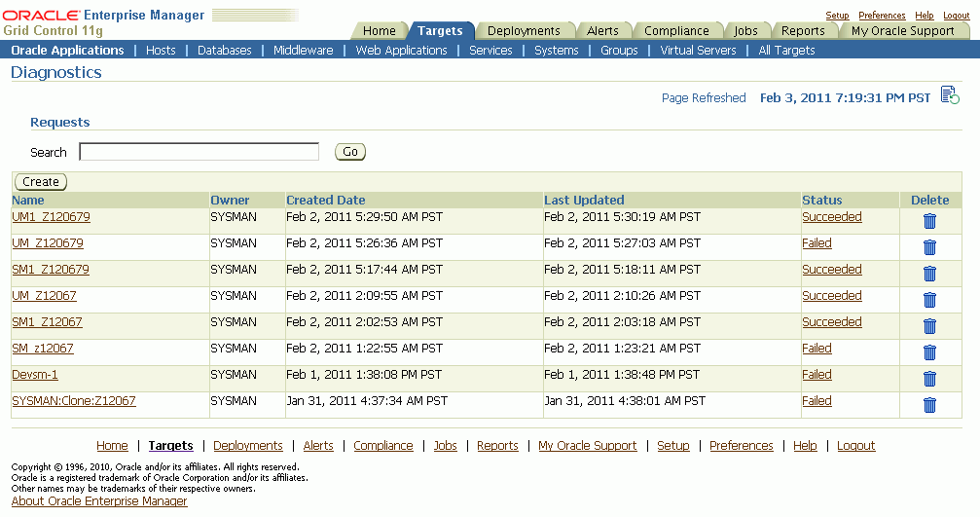The width and height of the screenshot is (980, 517).
Task: Open the SYSMAN:Clone:Z12067 request link
Action: tap(74, 401)
